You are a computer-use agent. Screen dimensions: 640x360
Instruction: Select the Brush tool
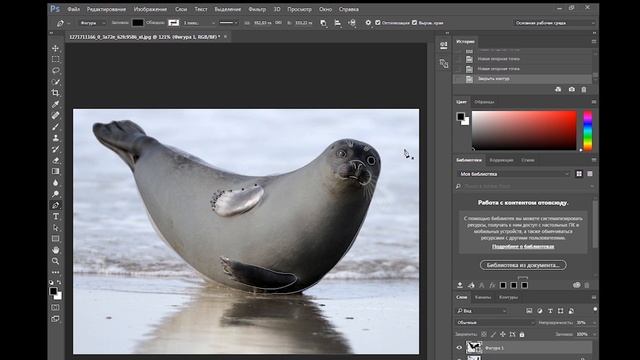coord(56,127)
